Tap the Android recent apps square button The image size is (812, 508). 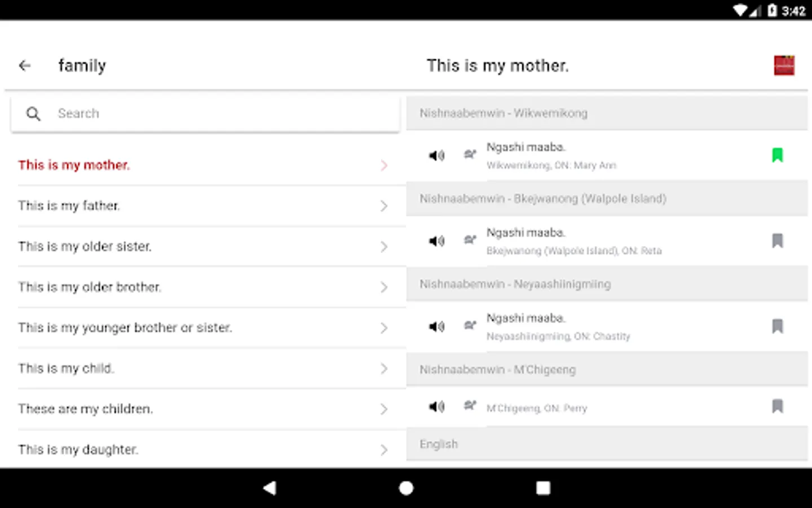coord(542,488)
